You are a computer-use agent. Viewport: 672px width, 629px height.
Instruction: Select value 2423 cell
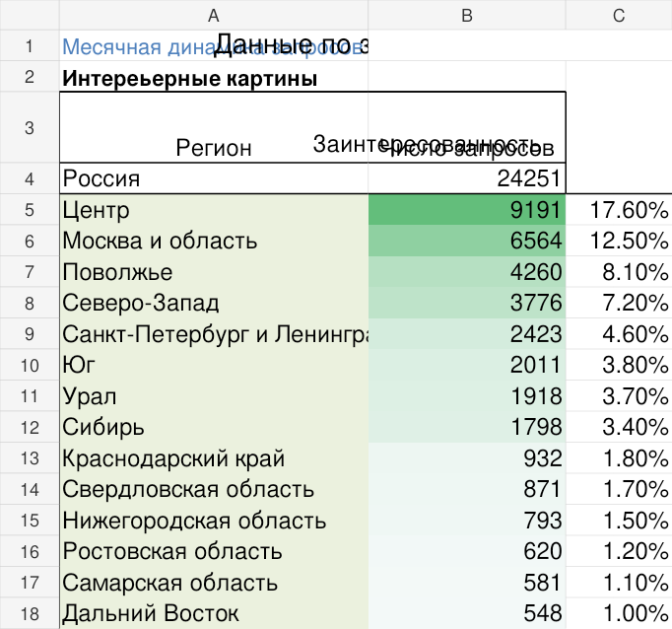pos(467,333)
